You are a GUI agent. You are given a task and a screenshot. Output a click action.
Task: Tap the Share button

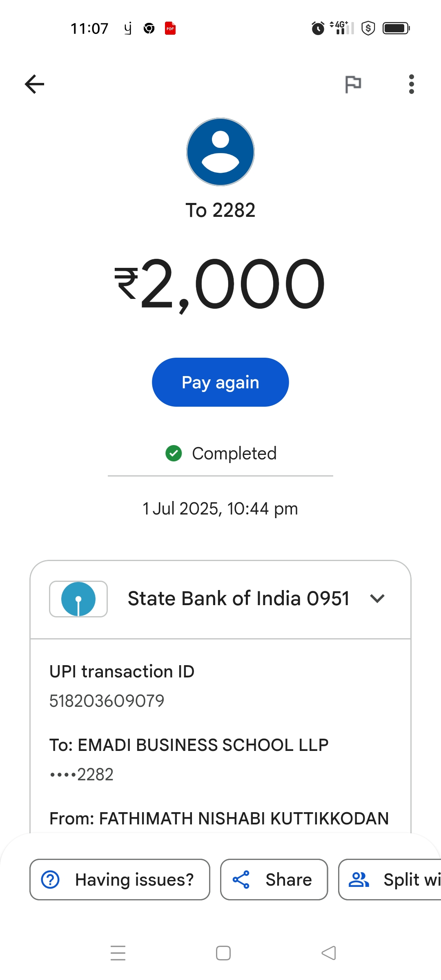tap(274, 880)
